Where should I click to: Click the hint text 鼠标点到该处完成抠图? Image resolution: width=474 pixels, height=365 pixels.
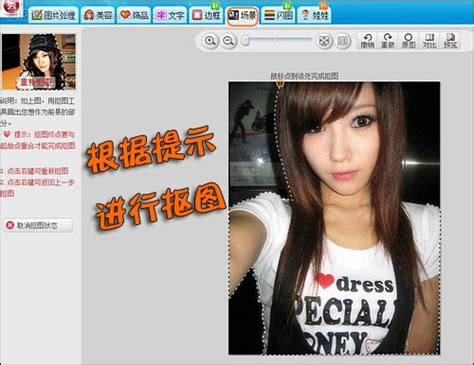pos(304,76)
